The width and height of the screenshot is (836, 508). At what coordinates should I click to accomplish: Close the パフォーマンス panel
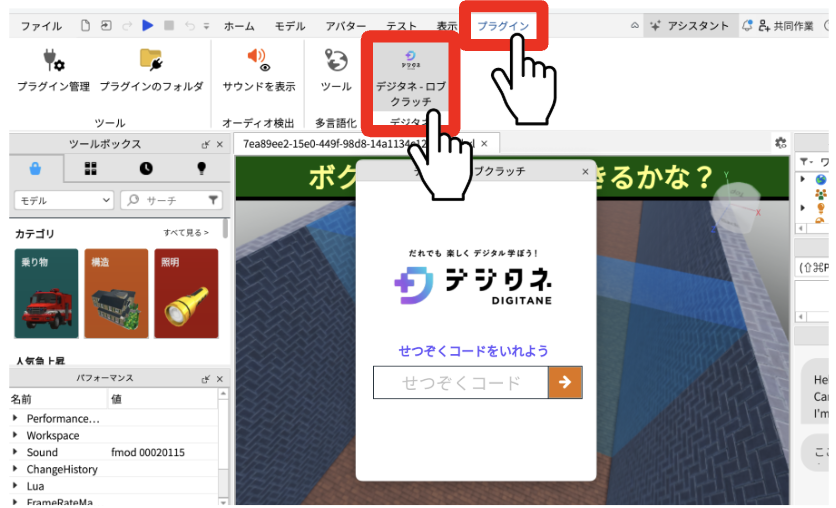click(x=220, y=379)
